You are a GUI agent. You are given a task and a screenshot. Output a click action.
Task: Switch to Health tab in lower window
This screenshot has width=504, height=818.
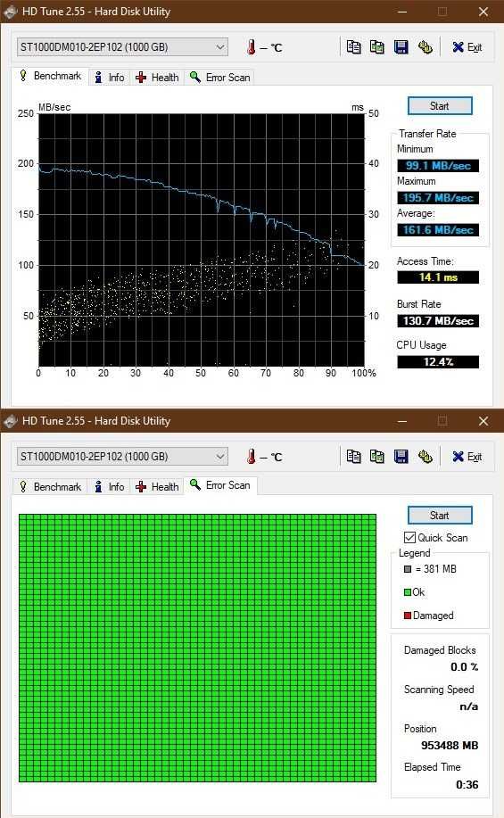coord(157,487)
